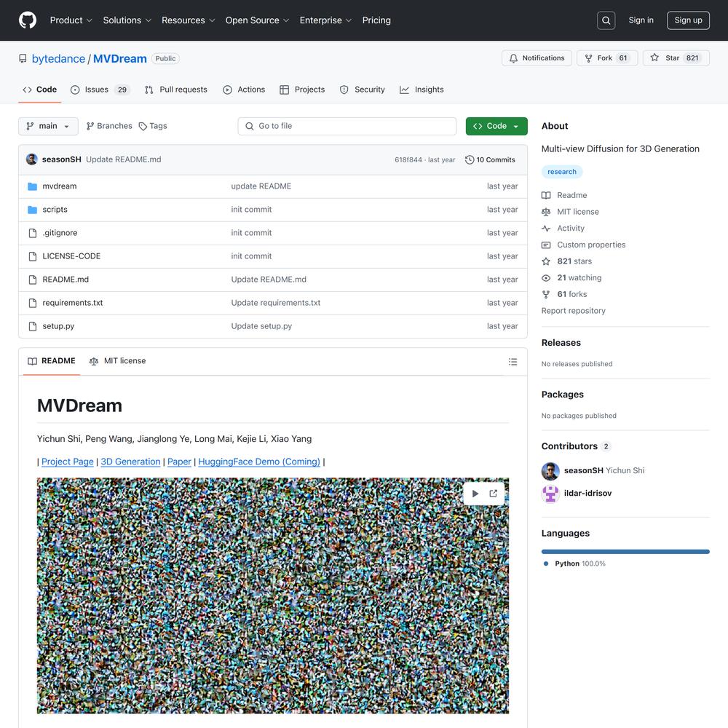This screenshot has height=728, width=728.
Task: Open the green Code dropdown button
Action: (x=496, y=126)
